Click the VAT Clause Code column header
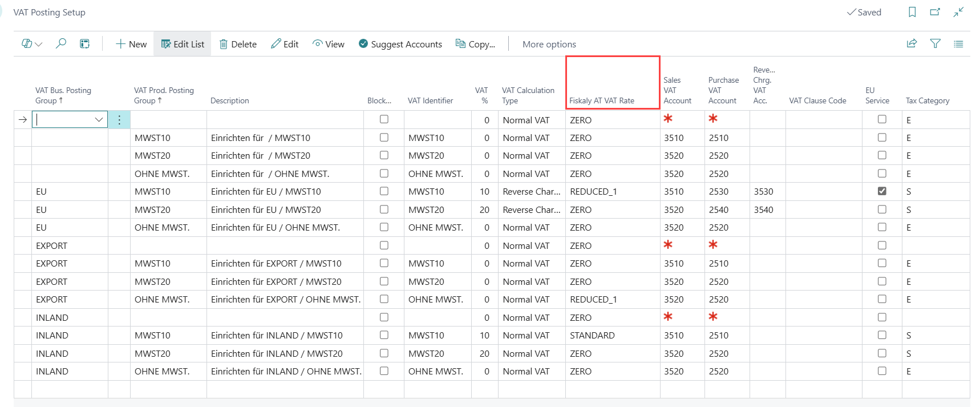980x407 pixels. click(817, 100)
